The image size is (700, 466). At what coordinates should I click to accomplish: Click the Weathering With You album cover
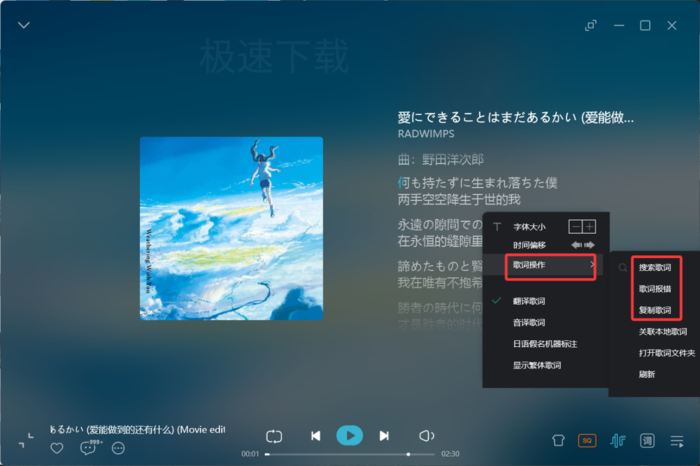tap(231, 228)
